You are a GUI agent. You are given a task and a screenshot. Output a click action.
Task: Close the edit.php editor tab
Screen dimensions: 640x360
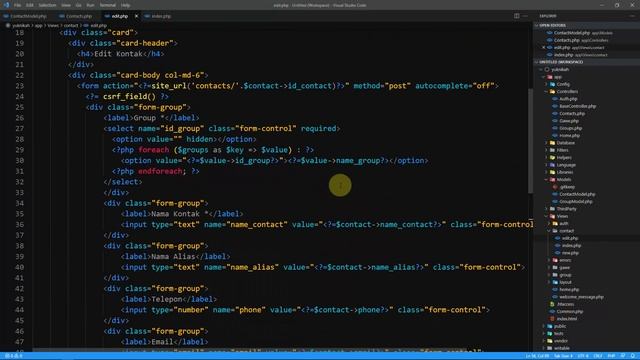coord(136,16)
